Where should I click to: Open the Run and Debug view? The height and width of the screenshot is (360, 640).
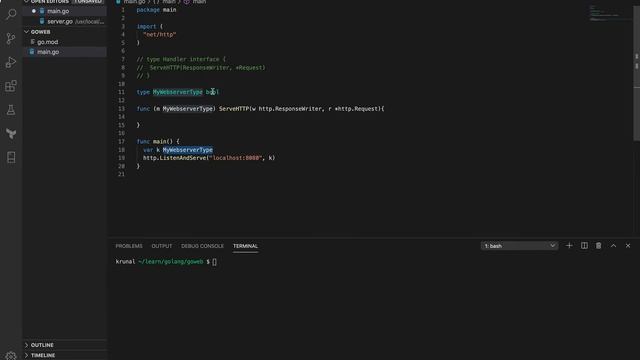[11, 62]
